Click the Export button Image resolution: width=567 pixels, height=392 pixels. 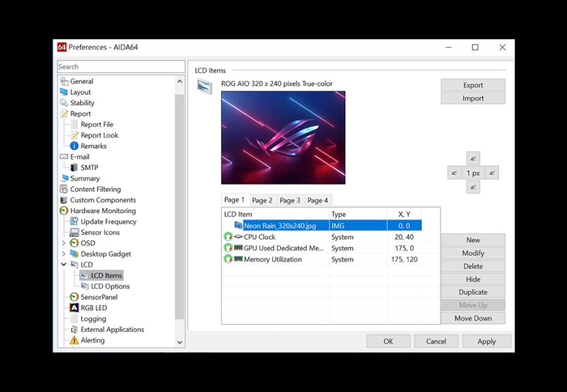(473, 86)
